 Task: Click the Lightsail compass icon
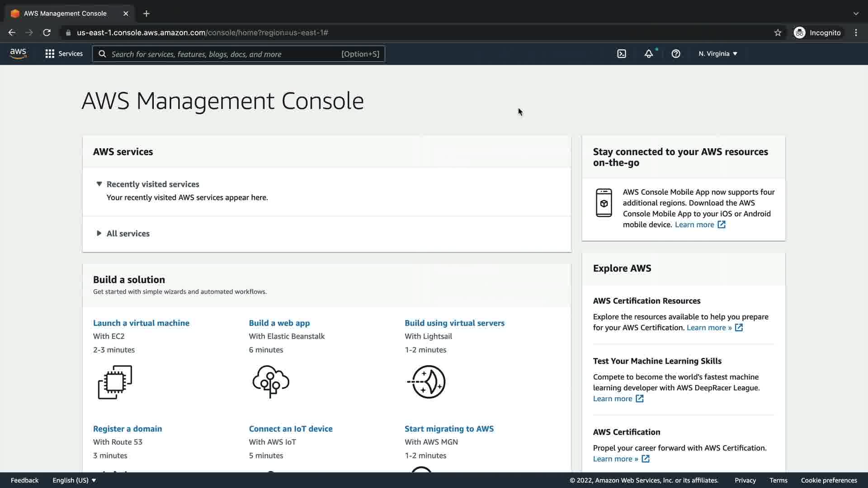[426, 382]
